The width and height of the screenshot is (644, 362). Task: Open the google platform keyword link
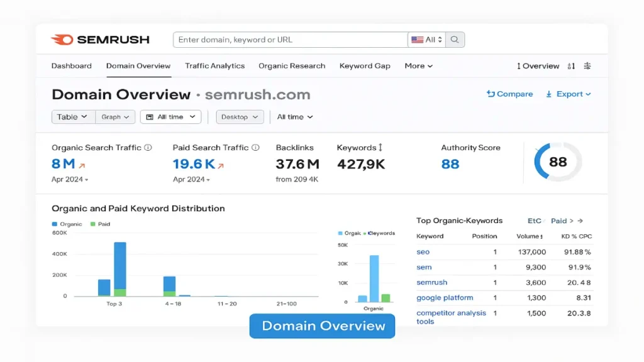point(445,297)
